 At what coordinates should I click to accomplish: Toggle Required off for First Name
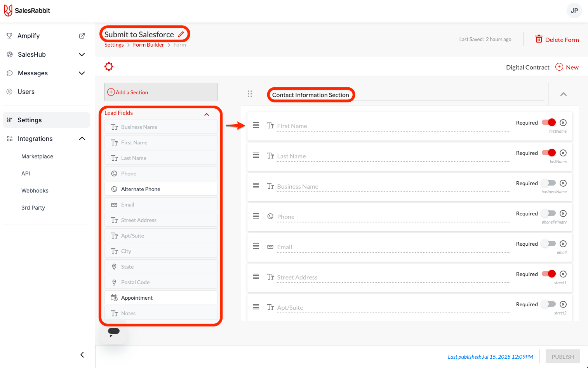pyautogui.click(x=549, y=123)
